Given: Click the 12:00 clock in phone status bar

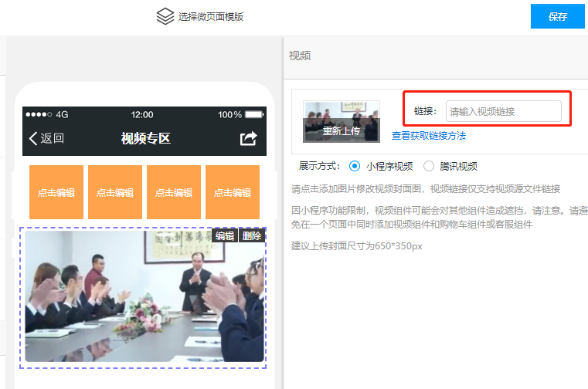Looking at the screenshot, I should point(141,115).
